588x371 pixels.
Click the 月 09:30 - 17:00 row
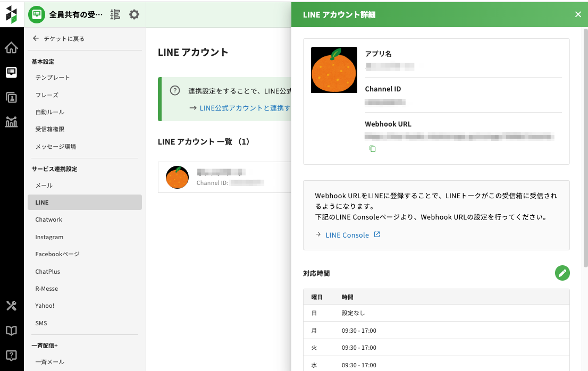pos(436,331)
